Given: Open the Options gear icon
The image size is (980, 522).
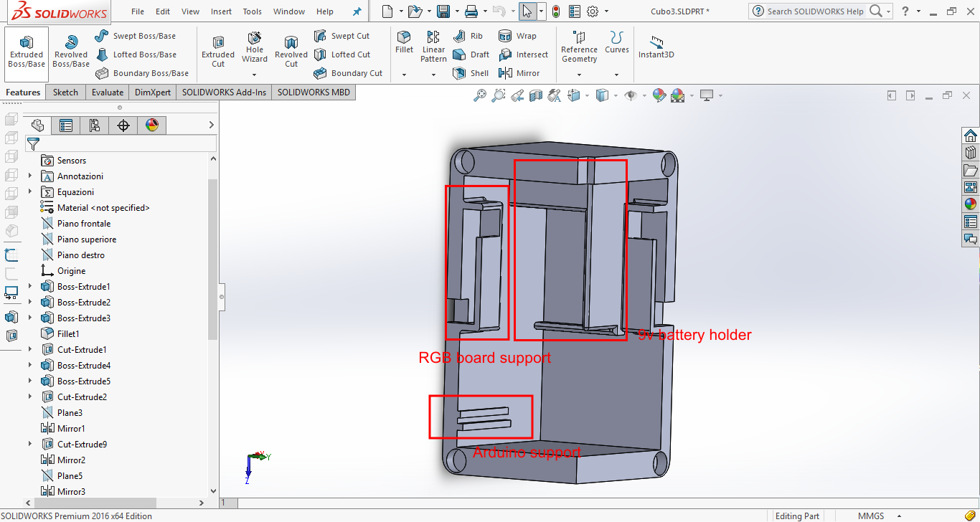Looking at the screenshot, I should pyautogui.click(x=593, y=11).
